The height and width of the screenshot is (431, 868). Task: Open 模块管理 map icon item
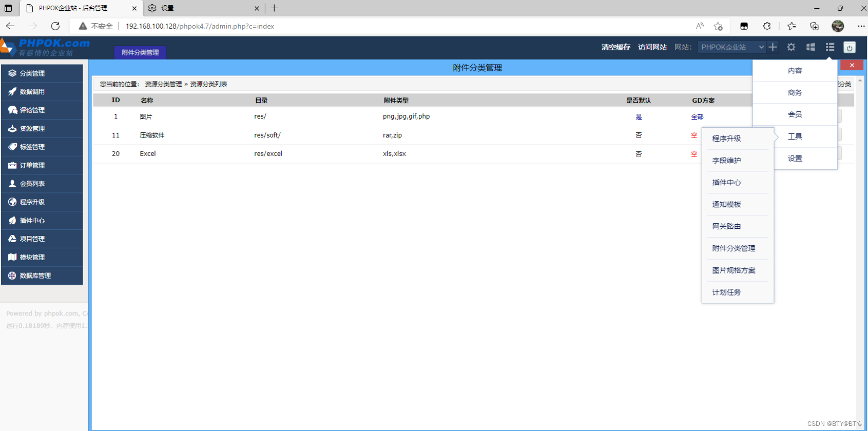tap(42, 257)
